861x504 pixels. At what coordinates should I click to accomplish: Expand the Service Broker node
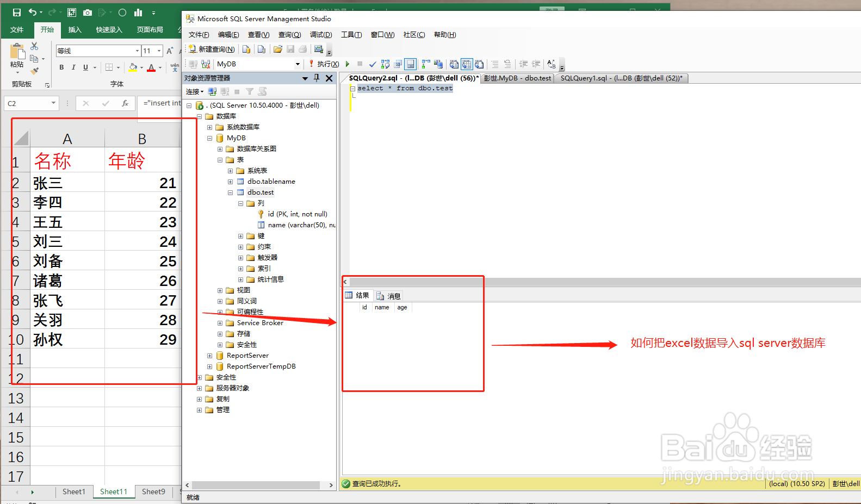tap(220, 323)
